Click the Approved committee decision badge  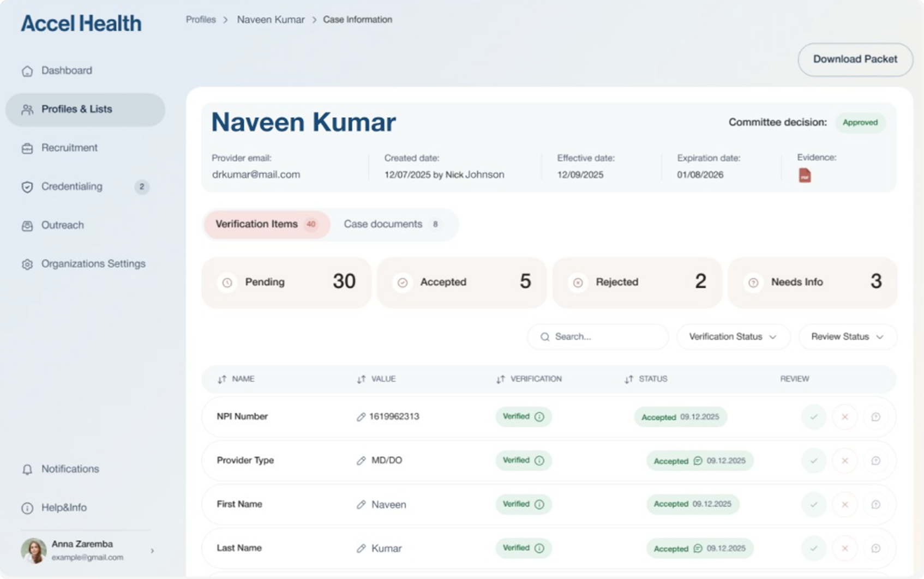860,123
